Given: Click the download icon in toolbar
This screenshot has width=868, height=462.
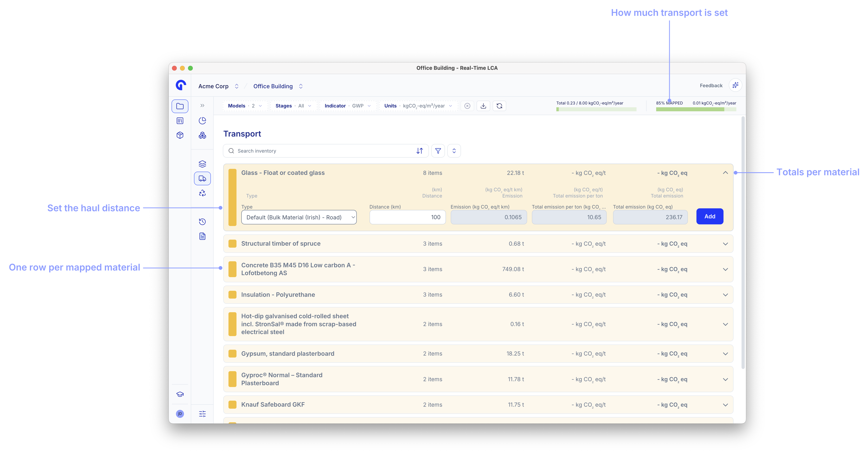Looking at the screenshot, I should (x=483, y=106).
